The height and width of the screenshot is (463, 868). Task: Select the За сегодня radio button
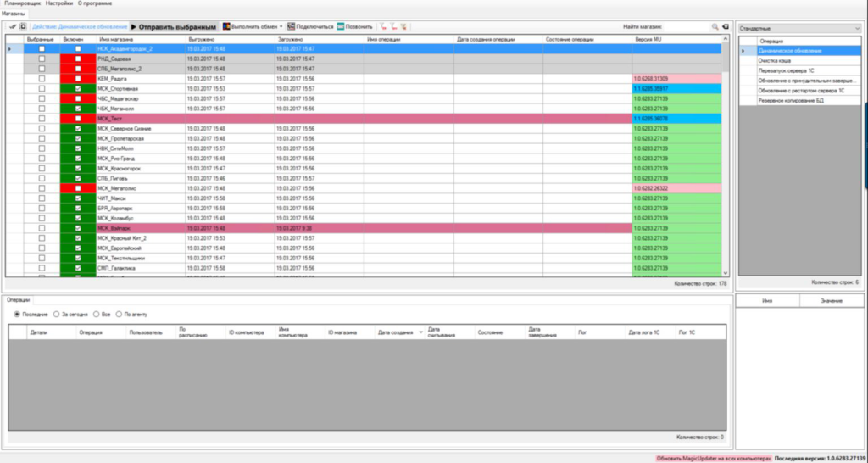click(x=57, y=314)
